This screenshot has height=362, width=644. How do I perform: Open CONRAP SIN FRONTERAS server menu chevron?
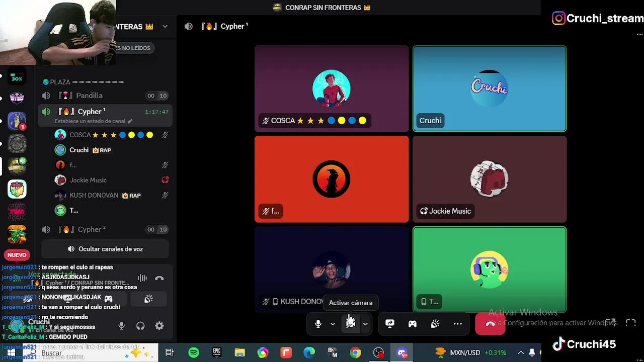coord(165,26)
